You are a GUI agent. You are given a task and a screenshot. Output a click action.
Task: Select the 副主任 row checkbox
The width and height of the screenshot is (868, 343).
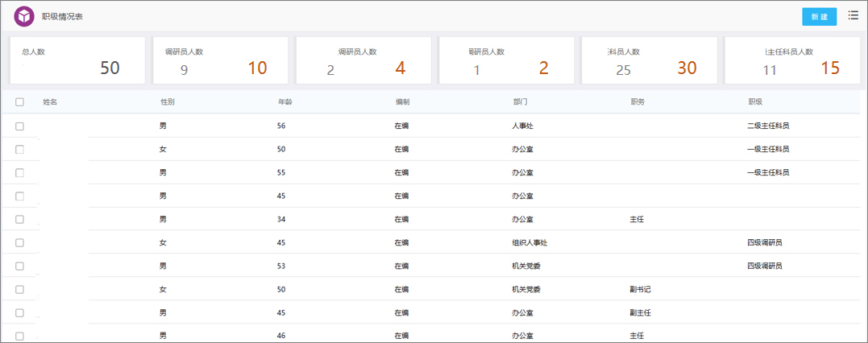(19, 312)
